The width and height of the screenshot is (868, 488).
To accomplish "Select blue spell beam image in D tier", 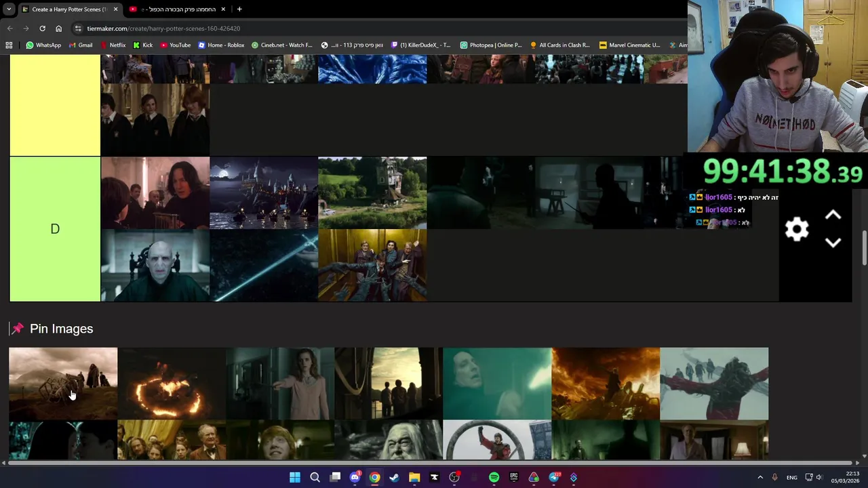I will point(264,265).
